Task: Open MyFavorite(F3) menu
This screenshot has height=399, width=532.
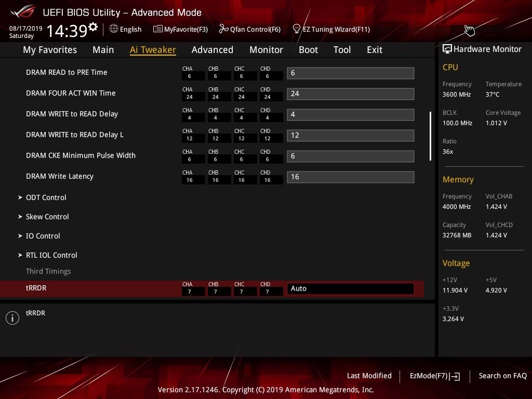Action: pos(186,29)
